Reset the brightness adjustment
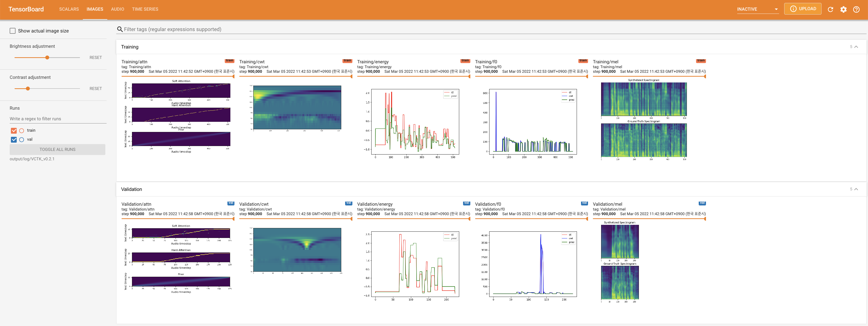Image resolution: width=868 pixels, height=326 pixels. [x=95, y=58]
